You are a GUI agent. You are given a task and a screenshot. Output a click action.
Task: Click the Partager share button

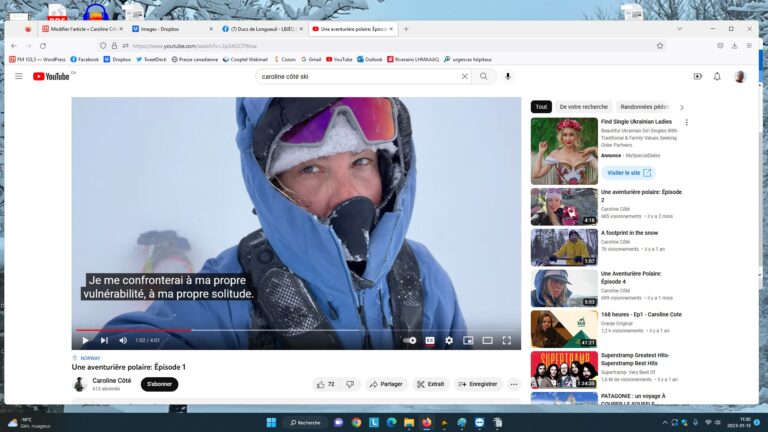coord(386,384)
